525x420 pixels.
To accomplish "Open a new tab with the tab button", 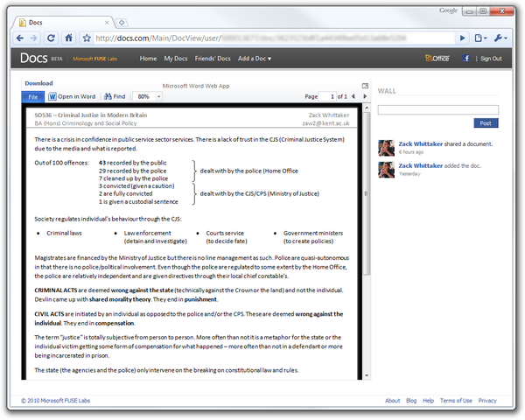I will [x=122, y=23].
